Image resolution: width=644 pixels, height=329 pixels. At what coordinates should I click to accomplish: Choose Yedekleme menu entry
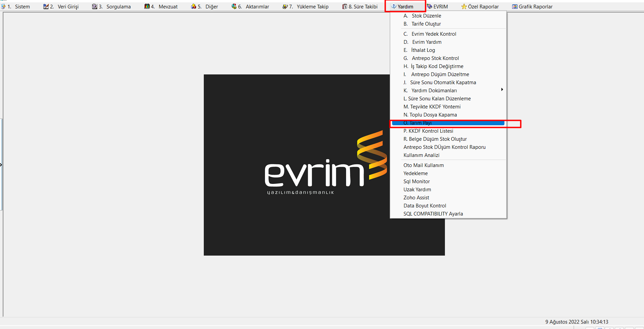(x=448, y=173)
